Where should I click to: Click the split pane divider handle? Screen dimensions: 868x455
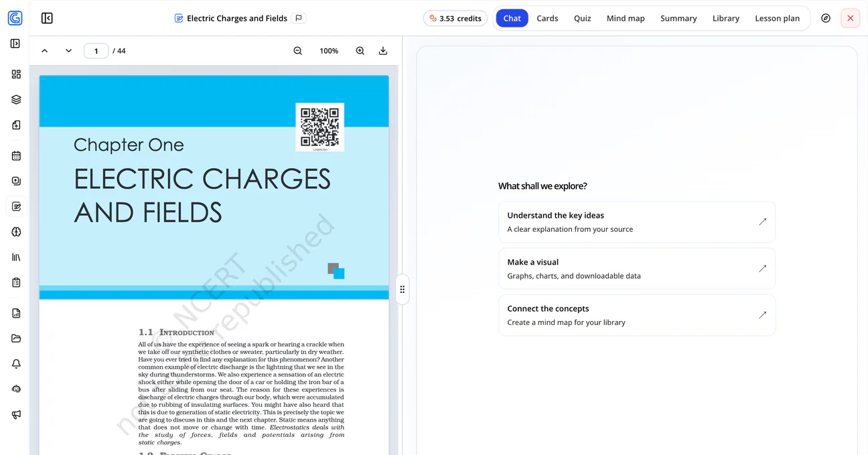pos(403,289)
